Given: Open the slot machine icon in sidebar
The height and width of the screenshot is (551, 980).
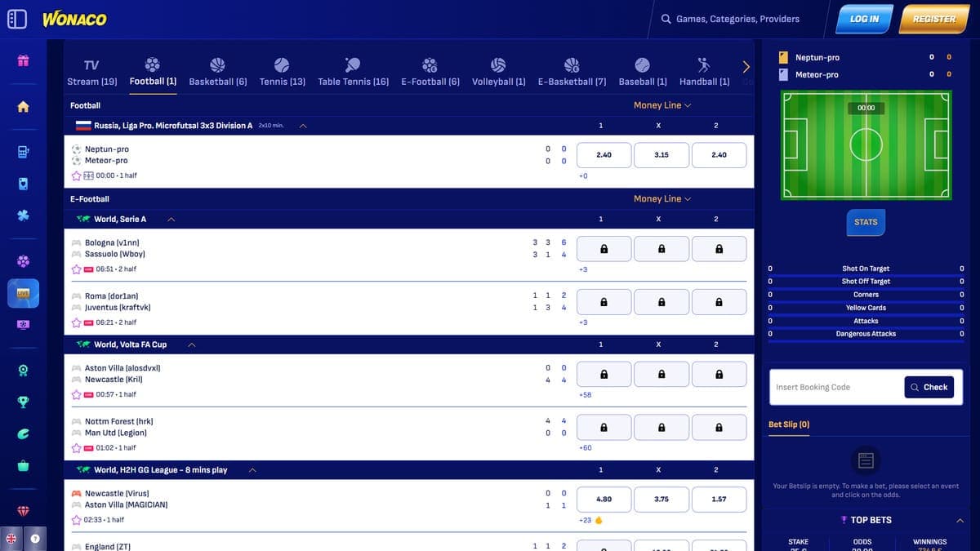Looking at the screenshot, I should [x=24, y=152].
